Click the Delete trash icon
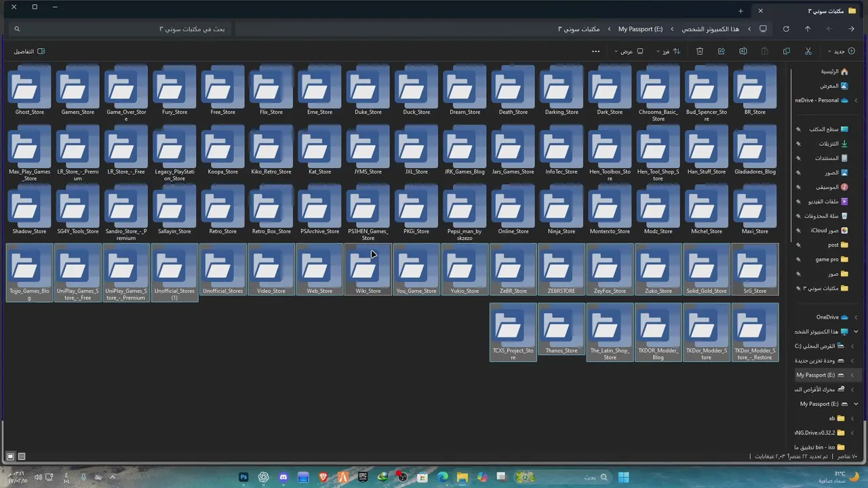Screen dimensions: 868x488 pos(700,52)
